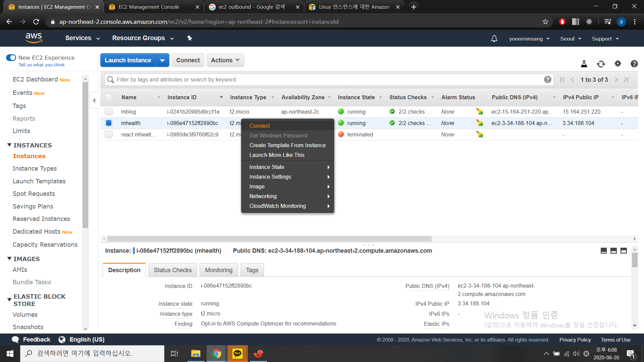
Task: Check the mblog instance checkbox
Action: click(108, 112)
